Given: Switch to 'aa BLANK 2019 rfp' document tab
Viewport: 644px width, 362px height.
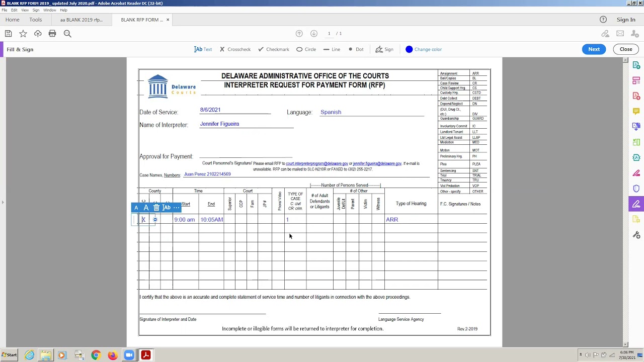Looking at the screenshot, I should (82, 20).
